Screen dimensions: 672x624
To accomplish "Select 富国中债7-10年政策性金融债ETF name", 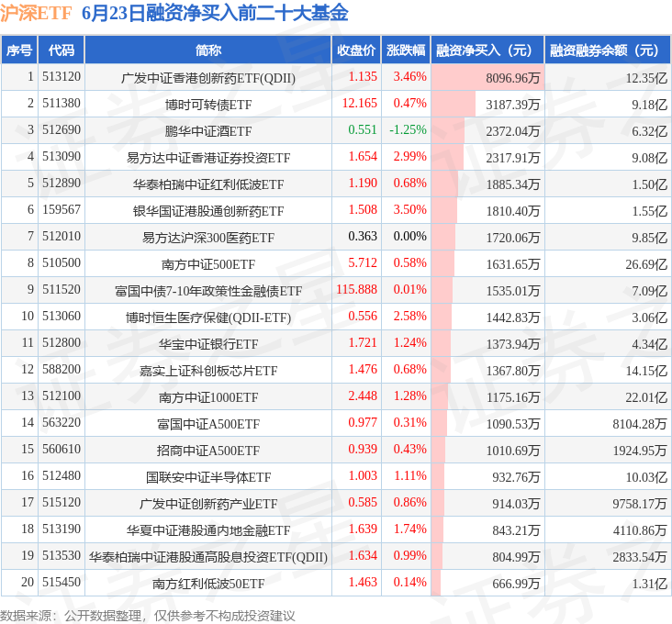I will point(208,291).
